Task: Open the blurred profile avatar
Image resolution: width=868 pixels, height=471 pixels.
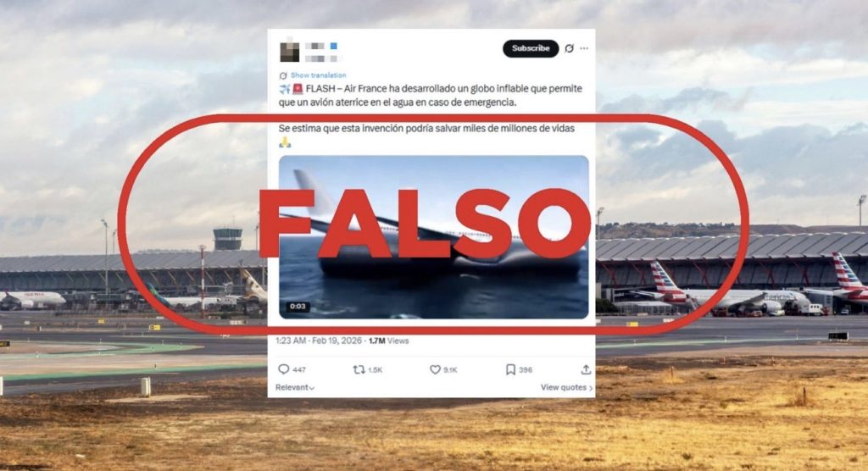Action: [x=289, y=52]
